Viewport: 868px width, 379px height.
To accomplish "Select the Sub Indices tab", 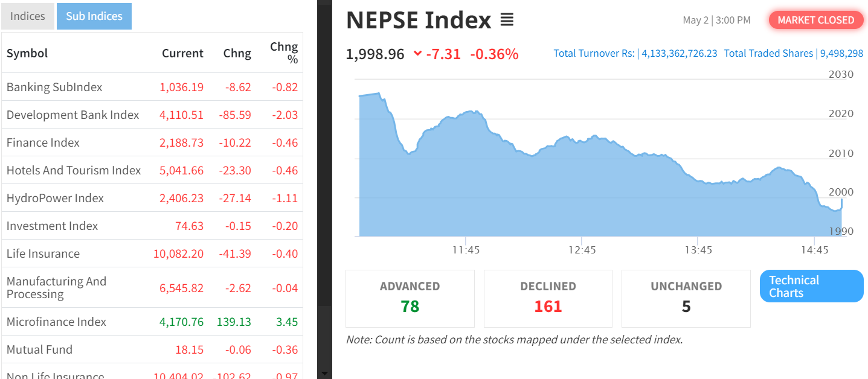I will click(94, 16).
